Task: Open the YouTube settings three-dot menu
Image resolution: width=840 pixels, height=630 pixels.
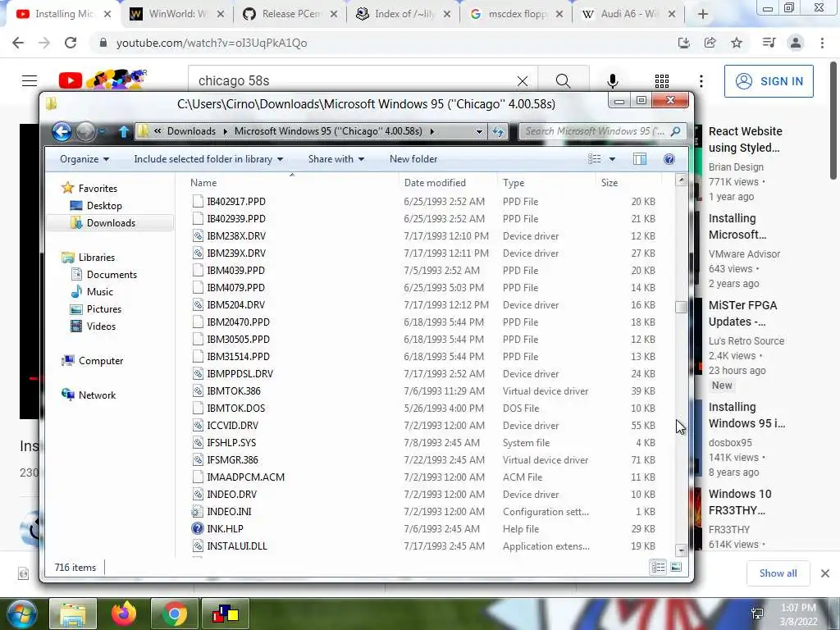Action: pyautogui.click(x=701, y=81)
